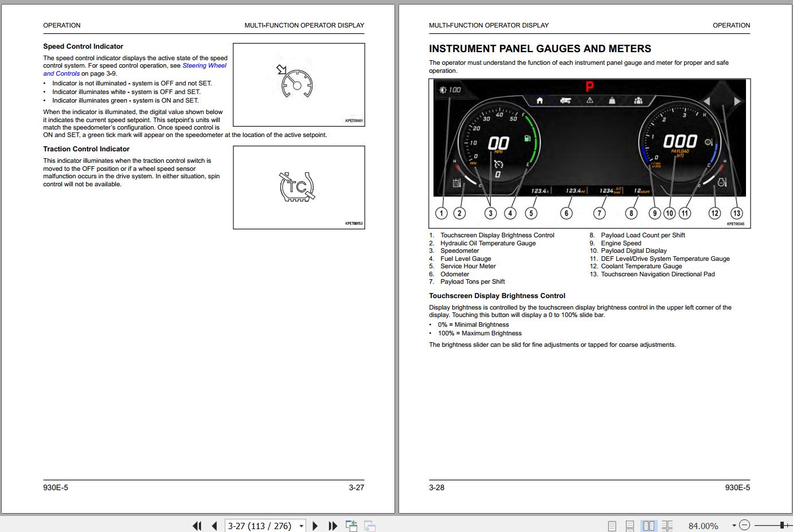Open the zoom level dropdown arrow
Screen dimensions: 793x532
(733, 526)
